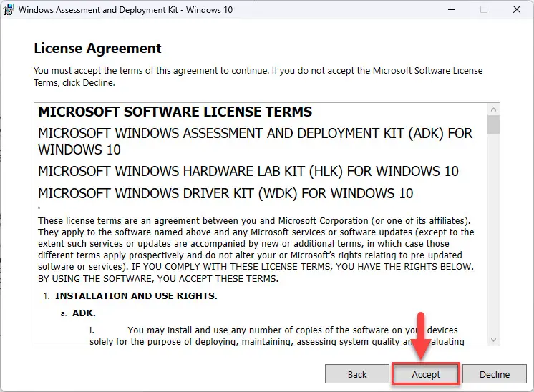Click the license scrollbar down arrow

493,340
